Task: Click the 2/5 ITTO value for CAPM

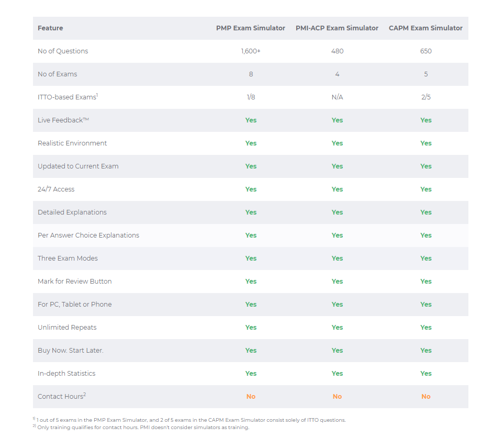Action: [426, 97]
